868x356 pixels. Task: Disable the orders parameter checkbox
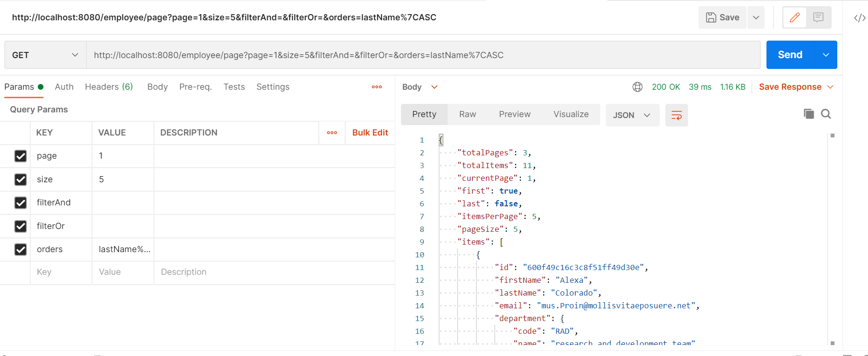coord(20,249)
